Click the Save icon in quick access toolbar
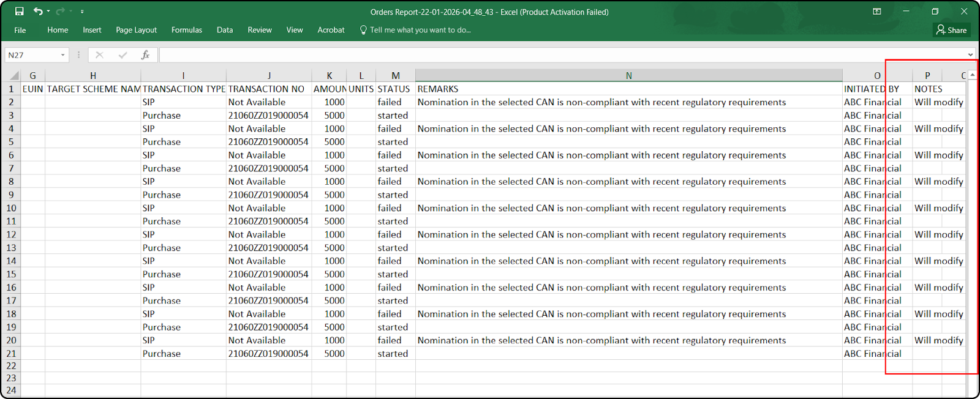This screenshot has width=980, height=399. (x=19, y=12)
